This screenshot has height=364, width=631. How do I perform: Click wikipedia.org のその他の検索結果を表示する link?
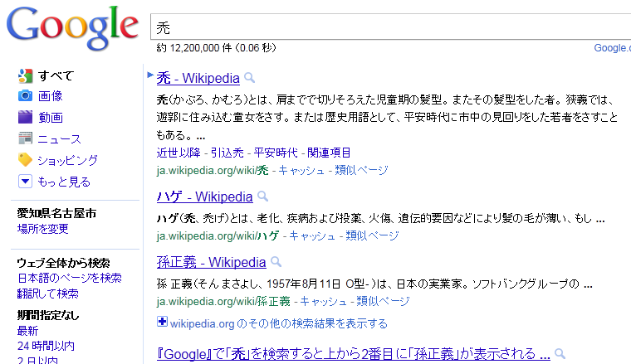pos(279,323)
